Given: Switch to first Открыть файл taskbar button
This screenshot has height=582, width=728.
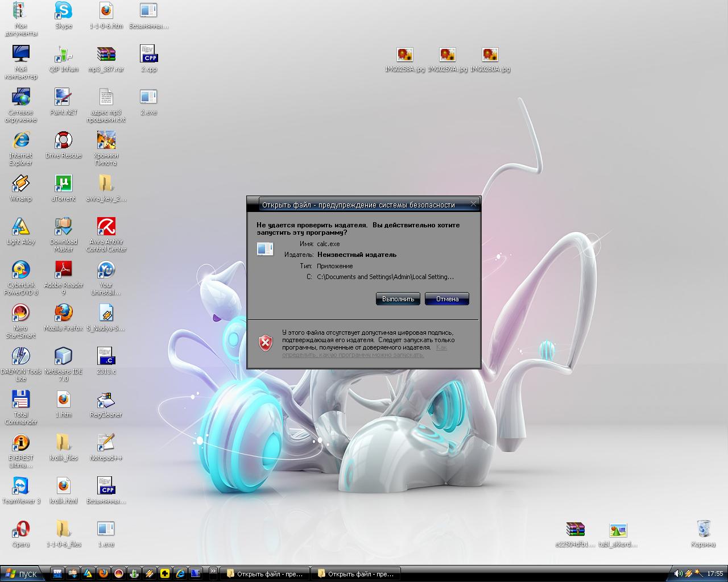Looking at the screenshot, I should pyautogui.click(x=266, y=574).
